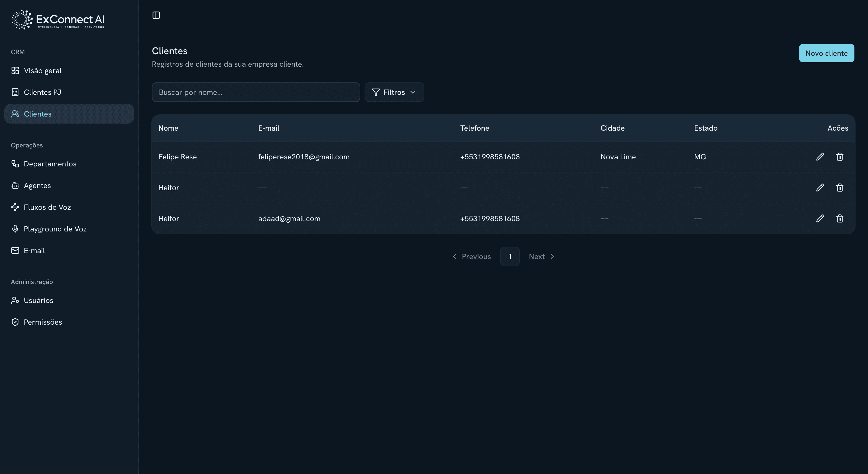The height and width of the screenshot is (474, 868).
Task: Click the Nome column header
Action: click(168, 128)
